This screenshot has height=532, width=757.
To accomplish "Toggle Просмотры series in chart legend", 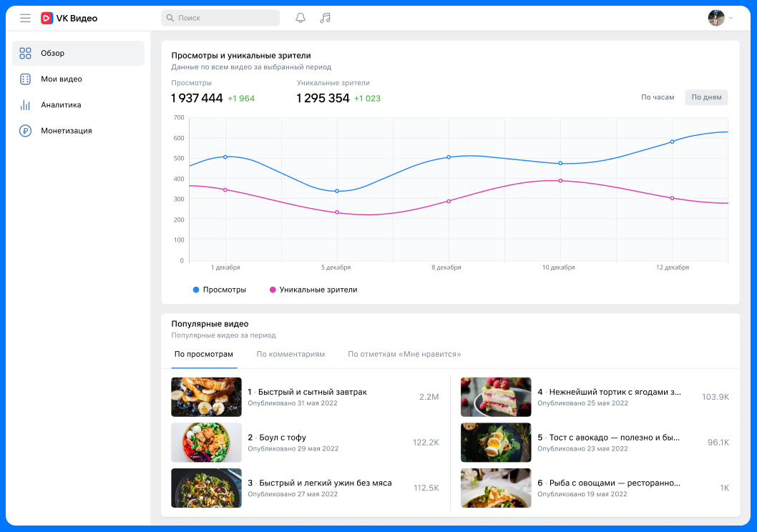I will pos(220,290).
